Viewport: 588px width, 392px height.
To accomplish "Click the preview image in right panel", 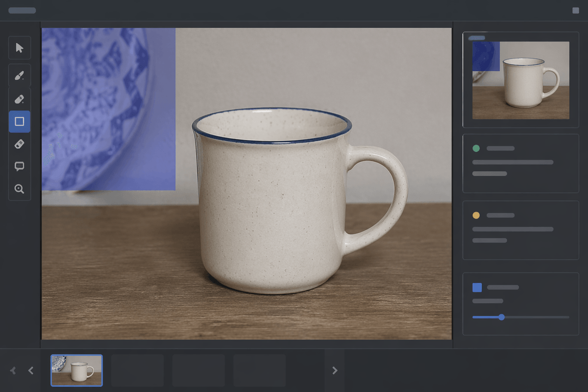I will point(521,80).
